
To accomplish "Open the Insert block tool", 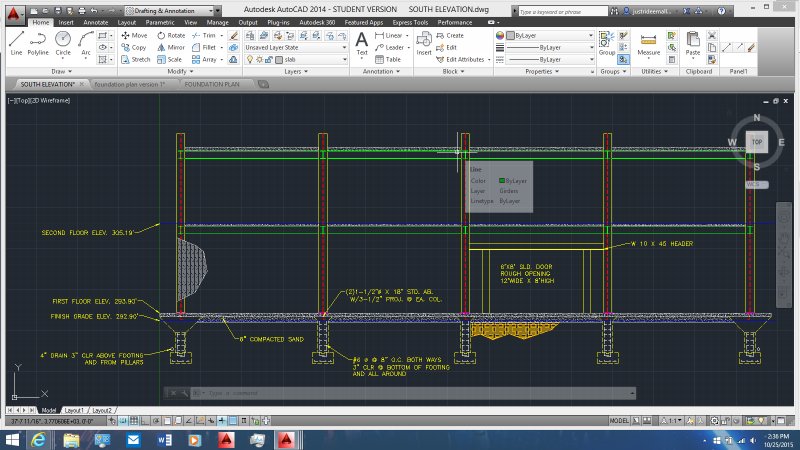I will tap(424, 42).
